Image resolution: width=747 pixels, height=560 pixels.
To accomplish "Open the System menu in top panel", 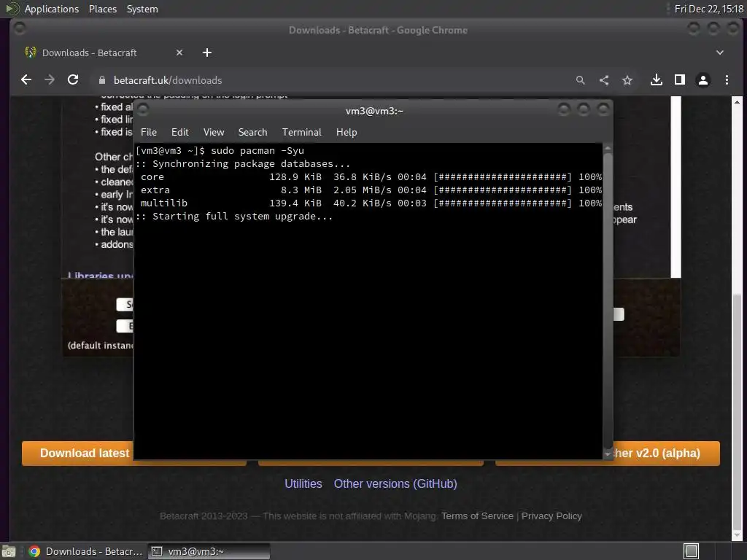I will tap(142, 9).
